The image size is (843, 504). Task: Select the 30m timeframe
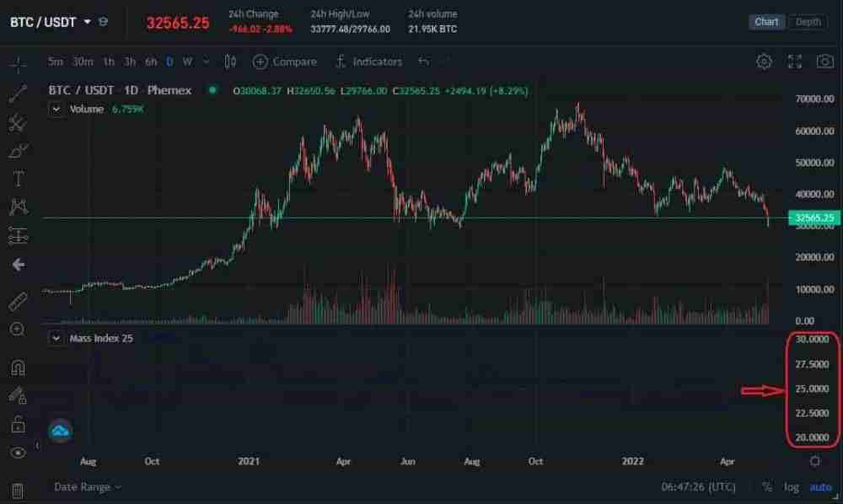(x=83, y=62)
